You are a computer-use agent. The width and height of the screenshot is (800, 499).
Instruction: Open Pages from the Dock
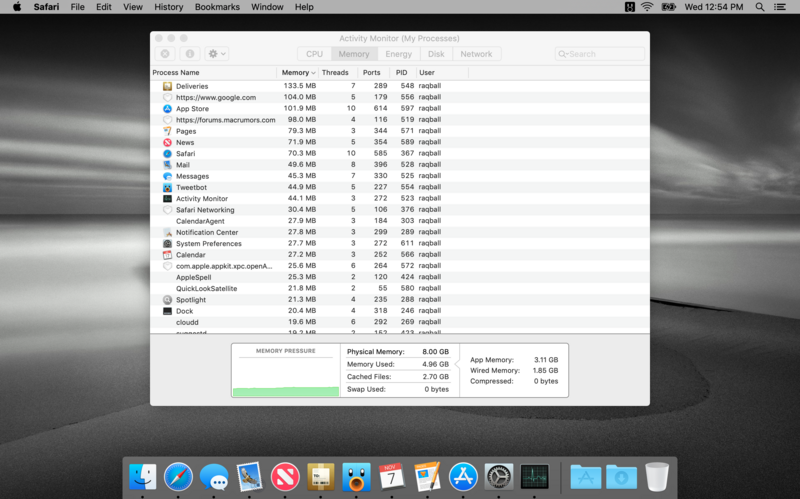(428, 477)
